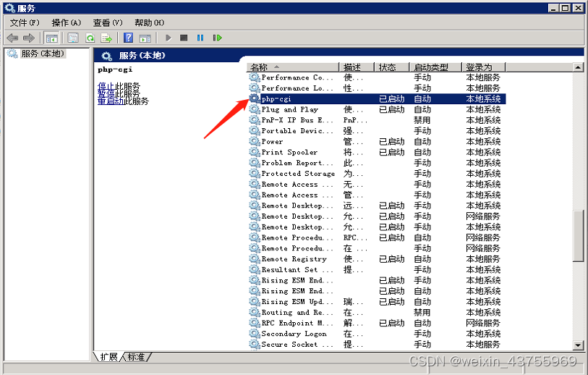
Task: Click the Refresh toolbar icon
Action: [90, 38]
